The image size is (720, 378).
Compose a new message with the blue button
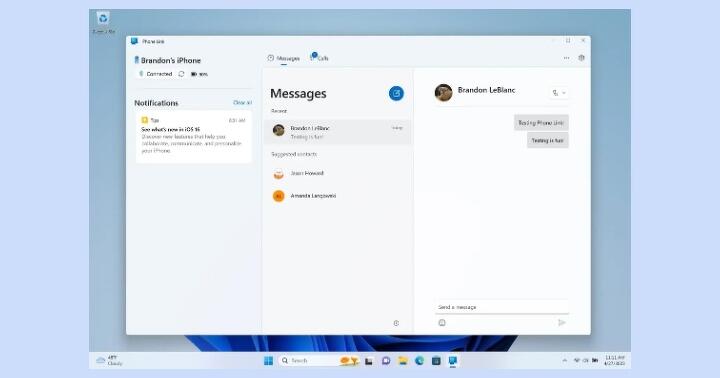pos(396,93)
